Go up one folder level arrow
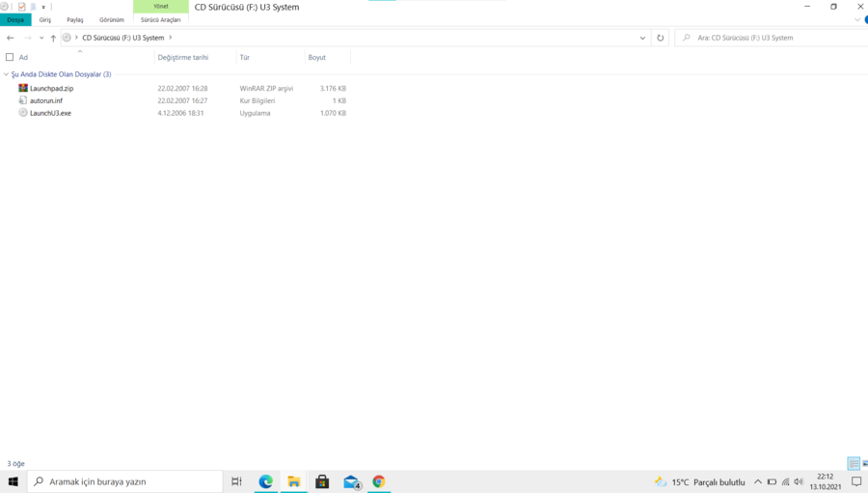Viewport: 868px width, 493px height. [53, 38]
